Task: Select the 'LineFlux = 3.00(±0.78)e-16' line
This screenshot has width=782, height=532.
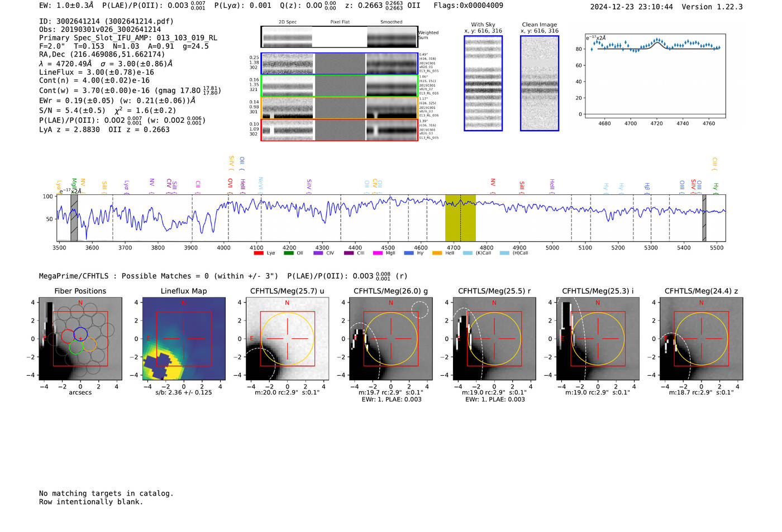Action: click(x=97, y=73)
